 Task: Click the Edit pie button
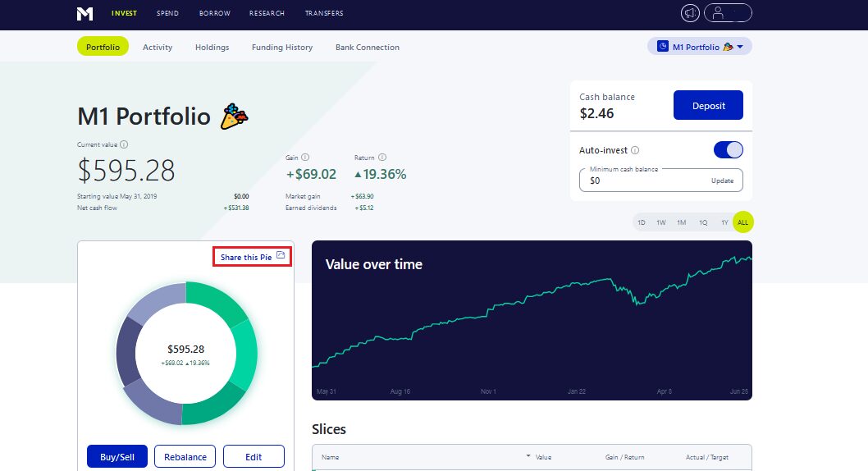254,456
